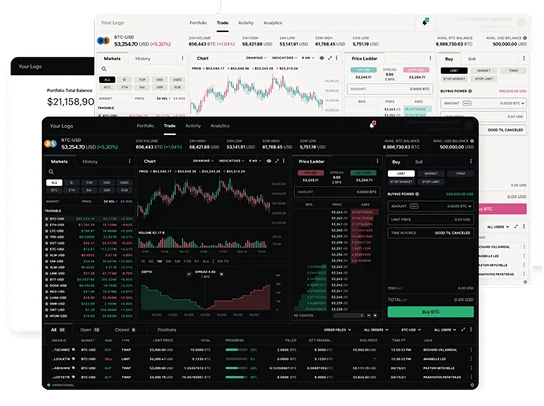Image resolution: width=544 pixels, height=406 pixels.
Task: Select MARKET order type in dark window
Action: 431,173
